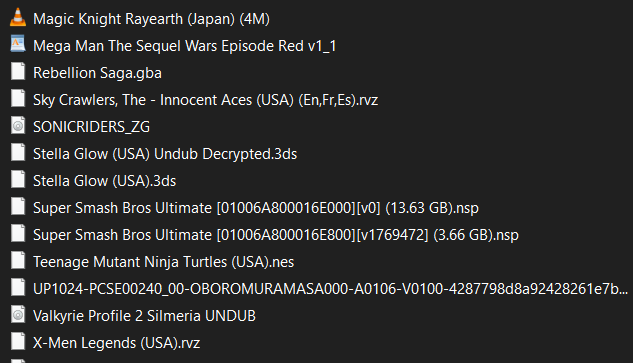The width and height of the screenshot is (633, 363).
Task: Click the document icon for Mega Man Sequel Wars
Action: (18, 45)
